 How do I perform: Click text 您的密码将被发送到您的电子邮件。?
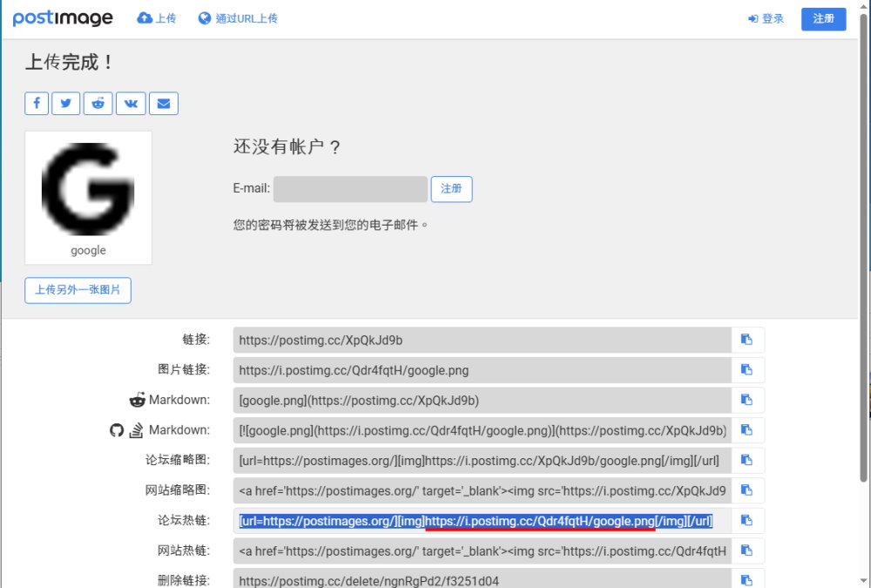tap(330, 225)
